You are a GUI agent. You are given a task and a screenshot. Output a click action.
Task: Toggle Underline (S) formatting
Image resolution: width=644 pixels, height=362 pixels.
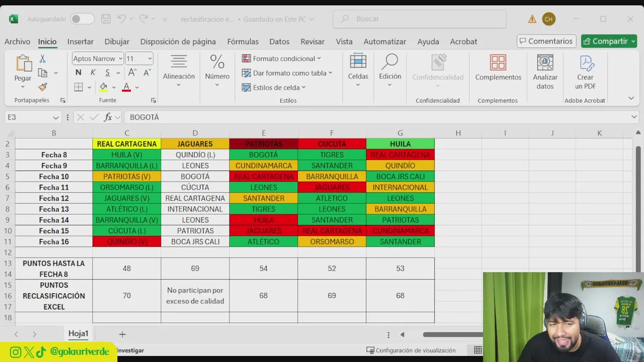(x=108, y=72)
